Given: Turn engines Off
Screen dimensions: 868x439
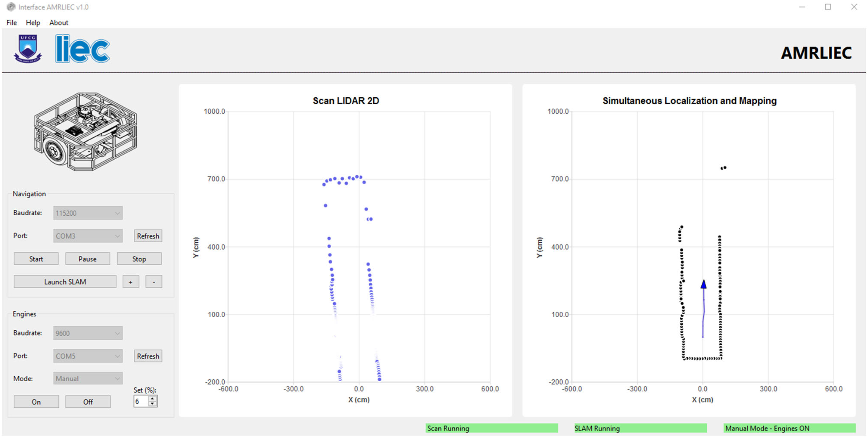Looking at the screenshot, I should (88, 402).
